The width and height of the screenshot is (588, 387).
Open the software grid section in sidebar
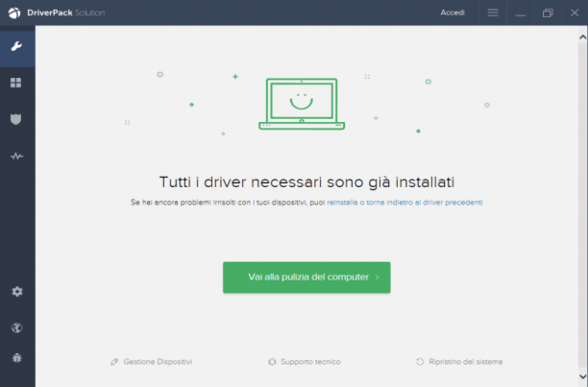click(x=15, y=83)
